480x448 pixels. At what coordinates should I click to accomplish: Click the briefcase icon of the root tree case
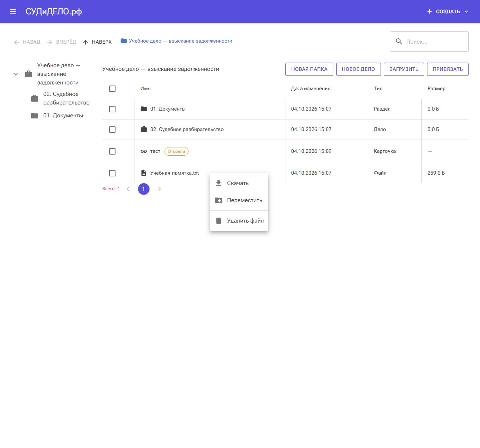[29, 74]
